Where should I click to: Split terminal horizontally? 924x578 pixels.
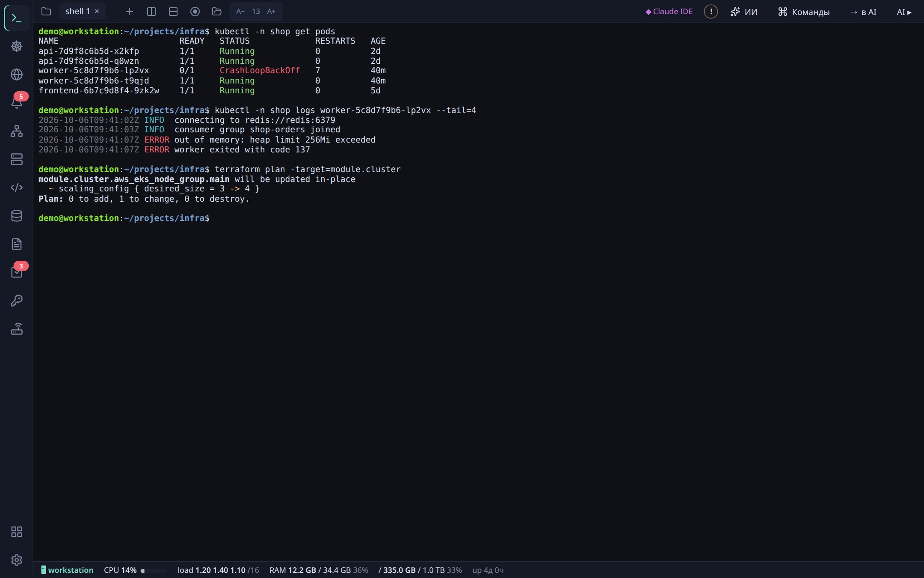point(173,12)
